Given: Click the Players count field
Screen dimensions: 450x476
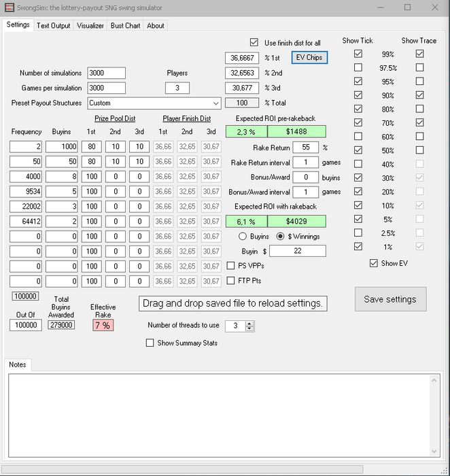Looking at the screenshot, I should tap(177, 88).
